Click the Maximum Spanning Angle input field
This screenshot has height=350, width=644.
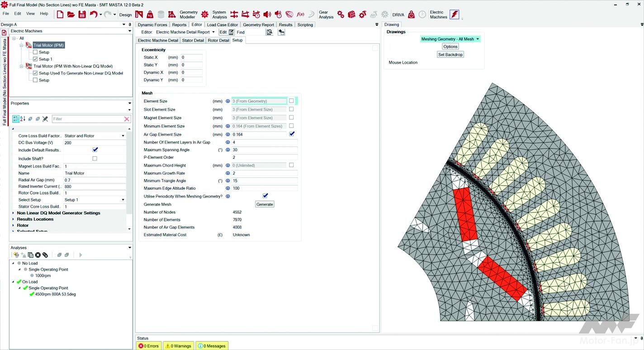[x=264, y=150]
